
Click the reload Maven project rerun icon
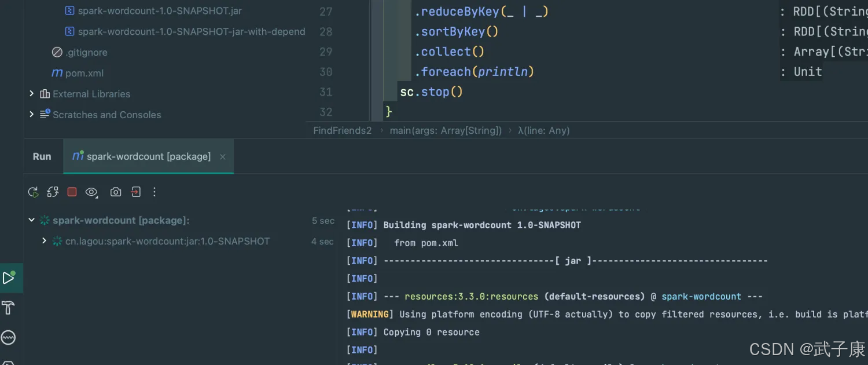tap(53, 192)
